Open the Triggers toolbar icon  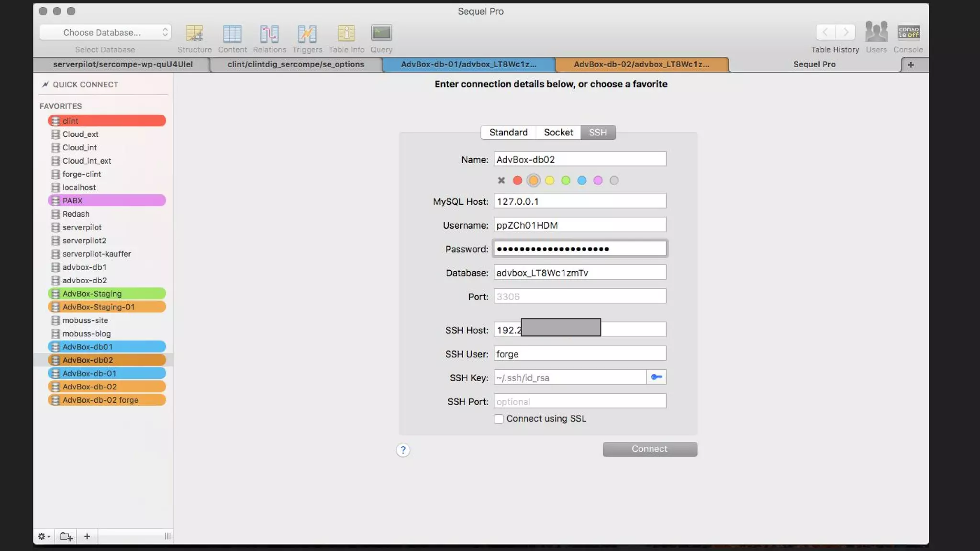(307, 33)
